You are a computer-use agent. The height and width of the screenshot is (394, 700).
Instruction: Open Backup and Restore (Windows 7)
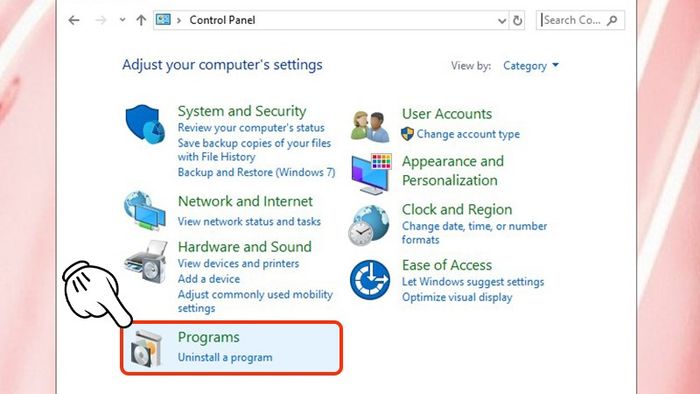pos(256,172)
